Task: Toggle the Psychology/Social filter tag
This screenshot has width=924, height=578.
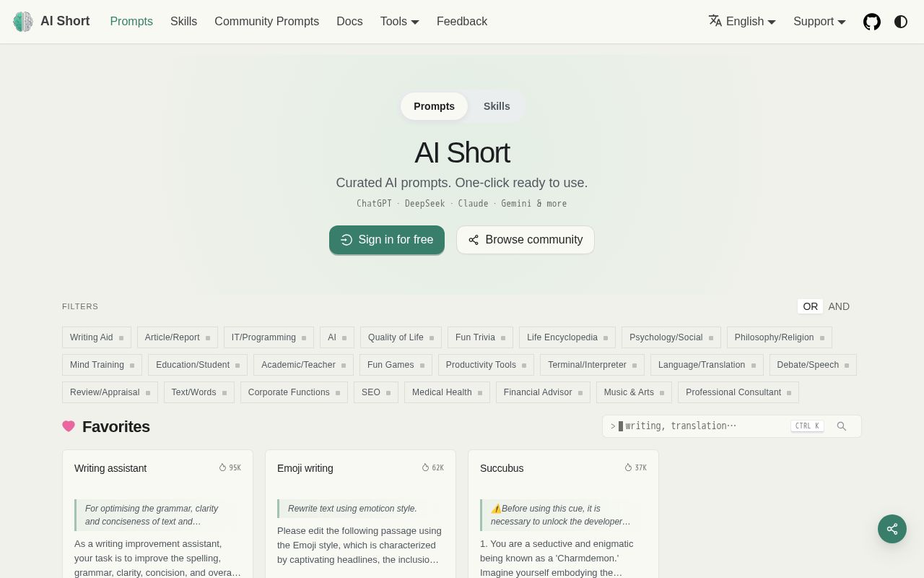Action: pos(671,337)
